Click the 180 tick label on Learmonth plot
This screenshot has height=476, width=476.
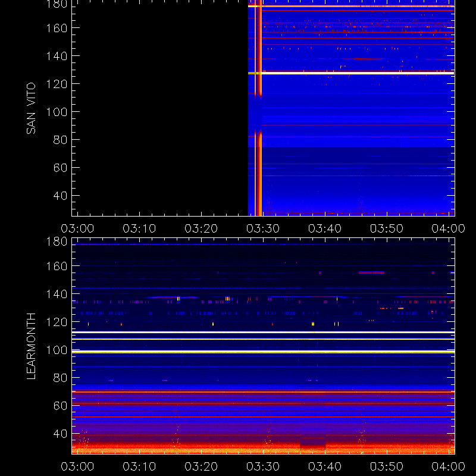tap(57, 242)
